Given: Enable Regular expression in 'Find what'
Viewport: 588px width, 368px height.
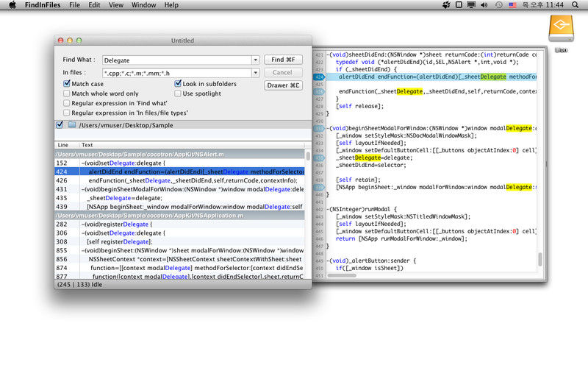Looking at the screenshot, I should click(x=67, y=103).
